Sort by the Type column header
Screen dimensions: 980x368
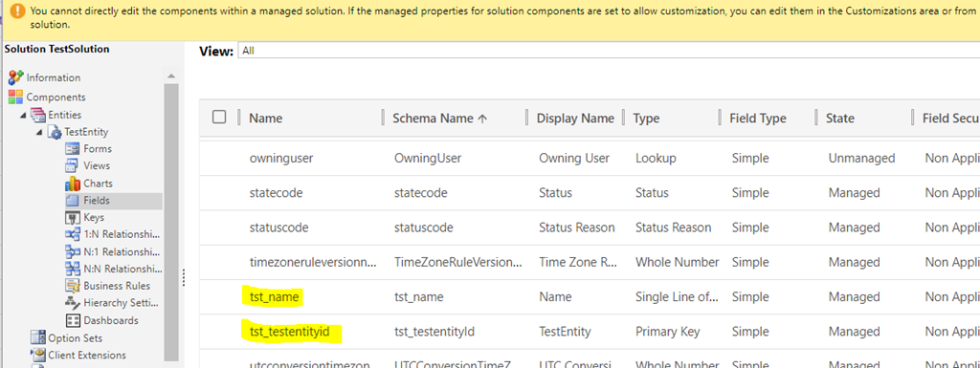[646, 118]
